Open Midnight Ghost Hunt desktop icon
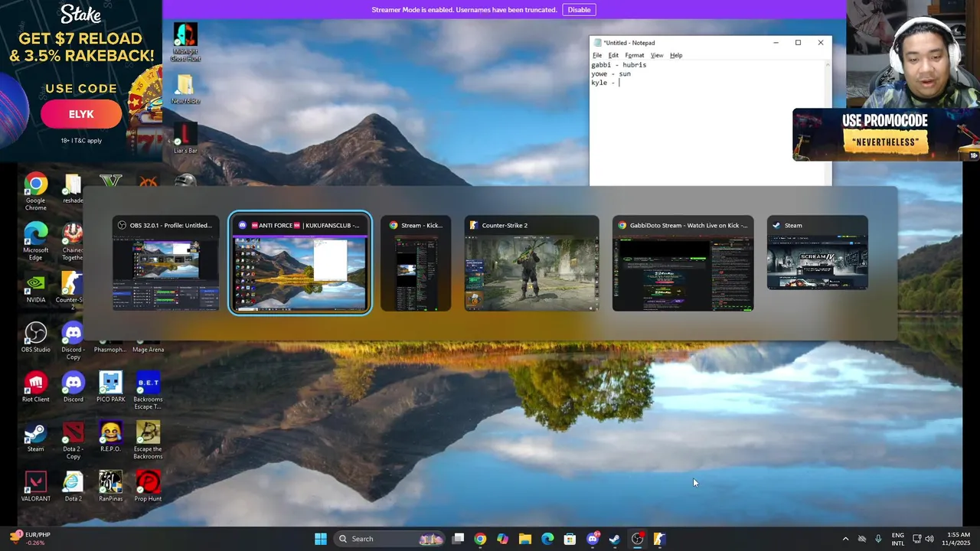The width and height of the screenshot is (980, 551). pos(185,42)
